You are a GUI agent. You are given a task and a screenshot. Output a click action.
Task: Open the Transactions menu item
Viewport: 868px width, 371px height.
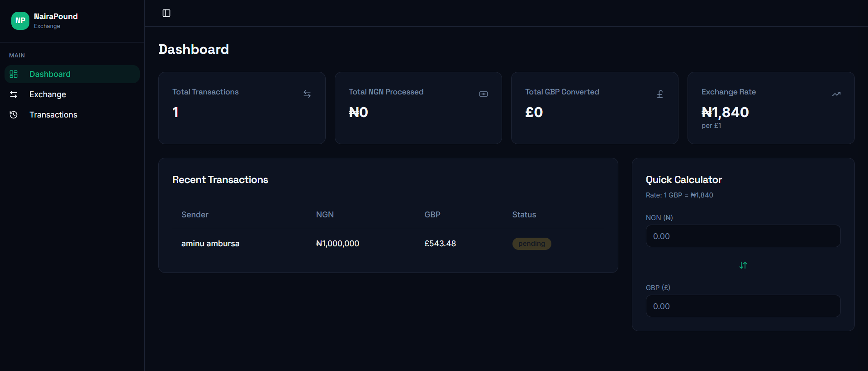point(72,115)
